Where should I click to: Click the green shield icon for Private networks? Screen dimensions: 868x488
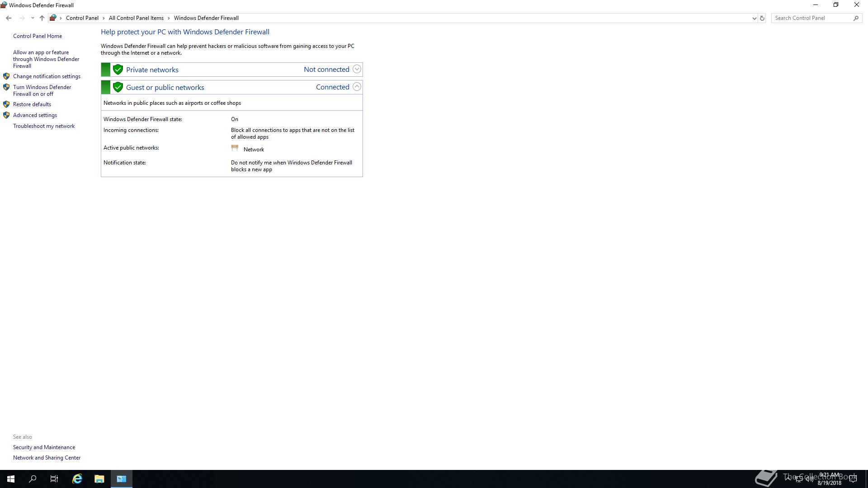tap(118, 70)
